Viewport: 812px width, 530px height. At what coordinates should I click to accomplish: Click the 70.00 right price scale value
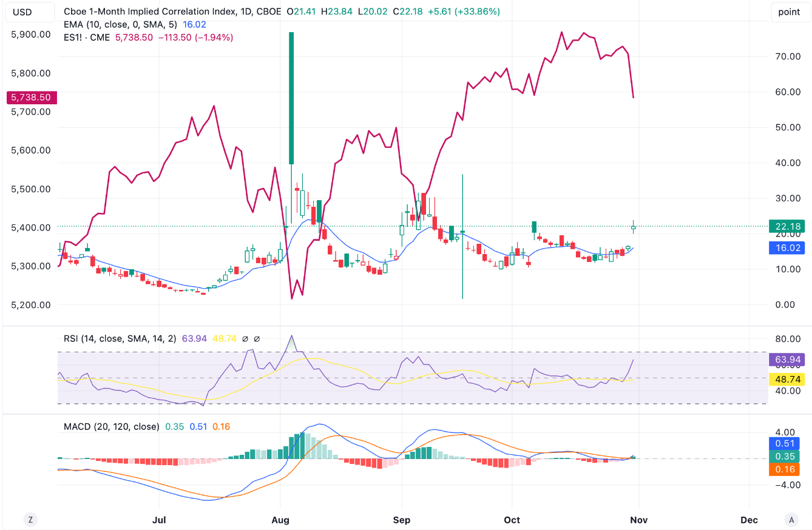(788, 56)
